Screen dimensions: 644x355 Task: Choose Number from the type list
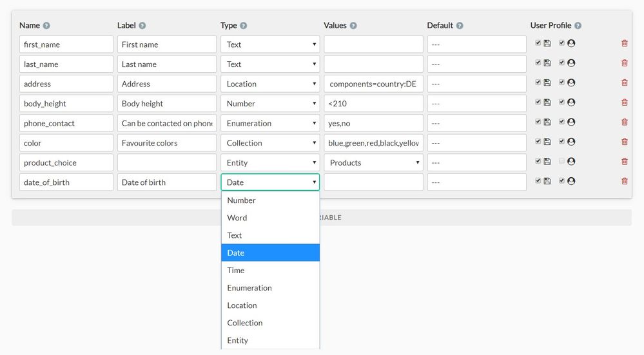(270, 200)
